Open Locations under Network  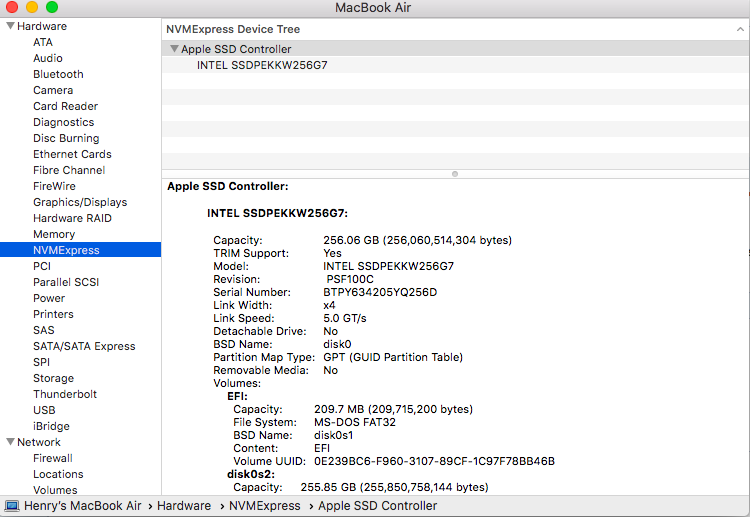pyautogui.click(x=58, y=474)
